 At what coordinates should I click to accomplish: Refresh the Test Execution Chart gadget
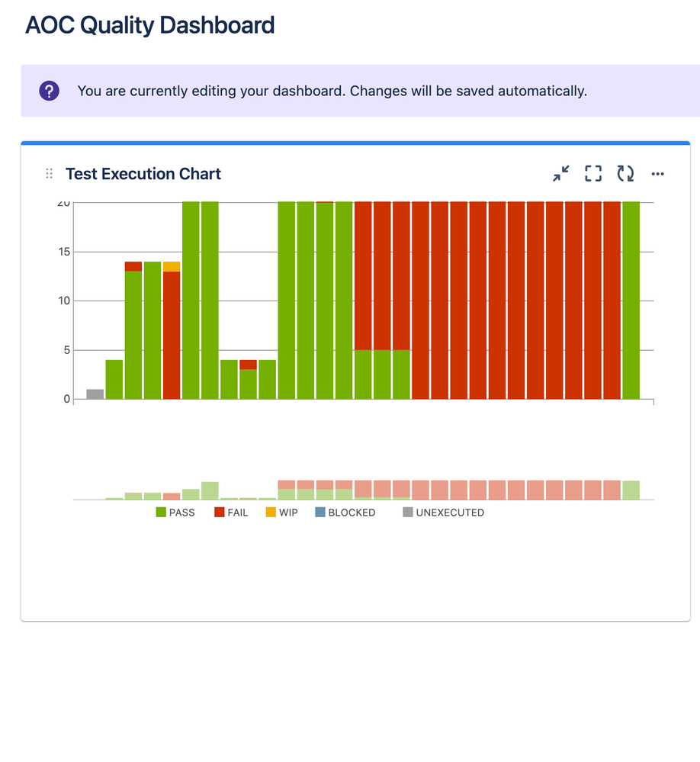pyautogui.click(x=626, y=173)
